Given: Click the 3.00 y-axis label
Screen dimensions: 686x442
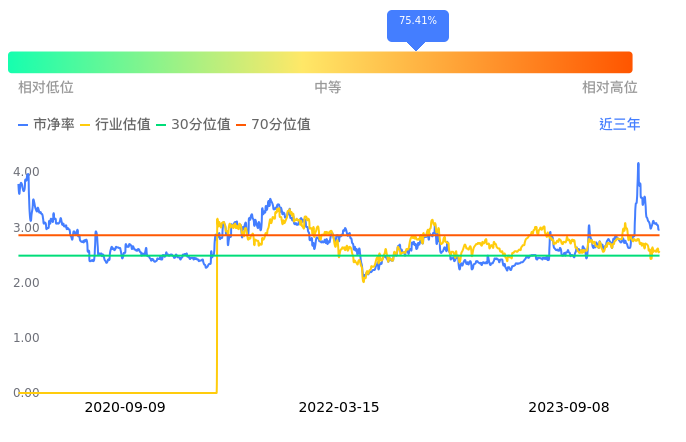Looking at the screenshot, I should pyautogui.click(x=26, y=228).
